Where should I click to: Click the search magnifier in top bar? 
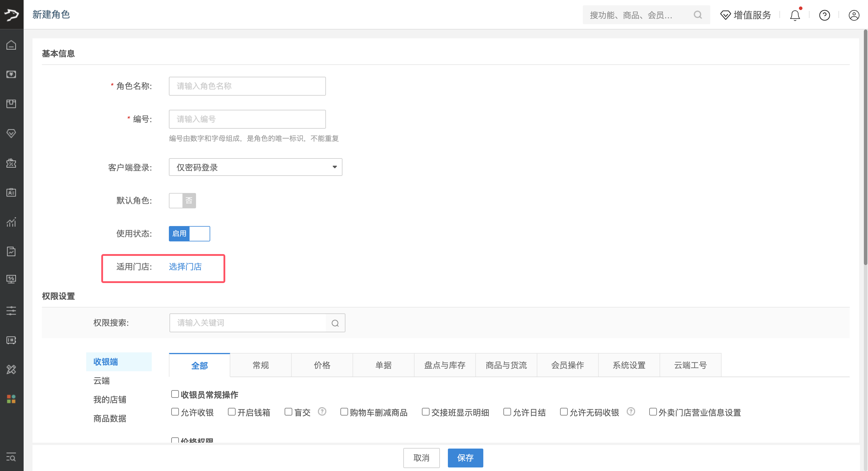point(697,15)
